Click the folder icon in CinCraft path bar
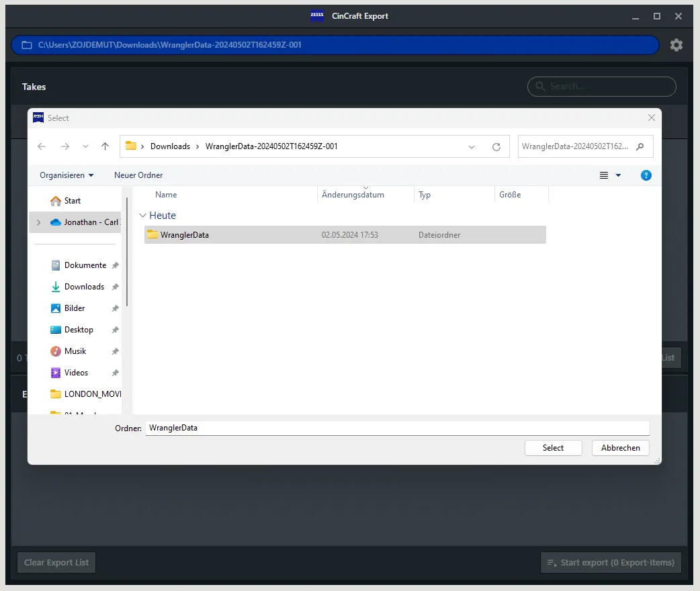 click(27, 45)
